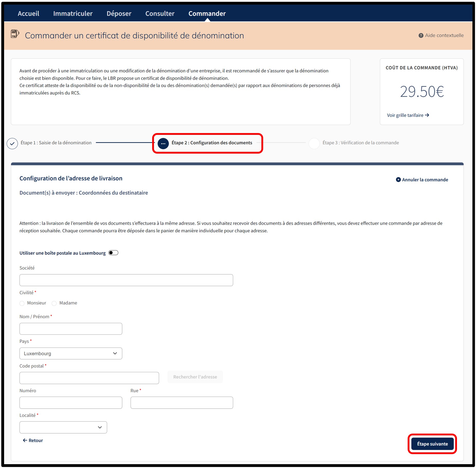Click into the Code postal input field
476x468 pixels.
(89, 378)
